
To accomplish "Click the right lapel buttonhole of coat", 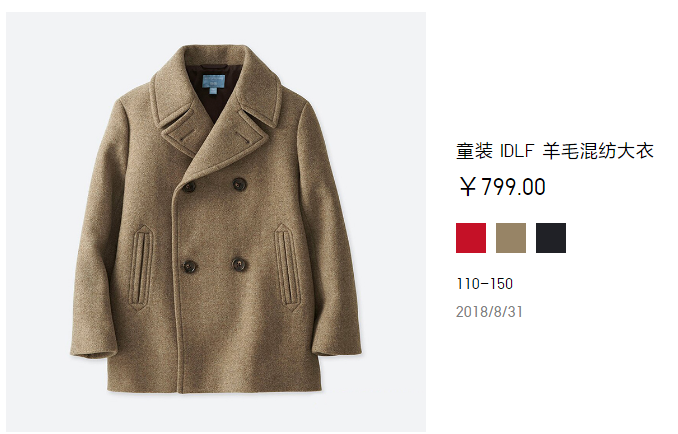I will [x=244, y=136].
